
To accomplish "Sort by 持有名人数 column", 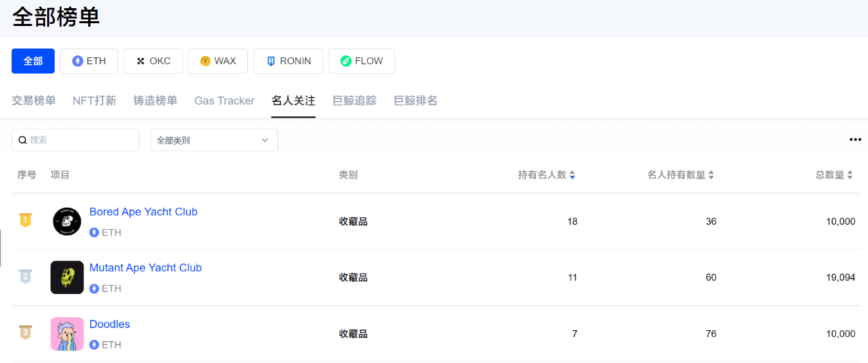I will coord(546,175).
